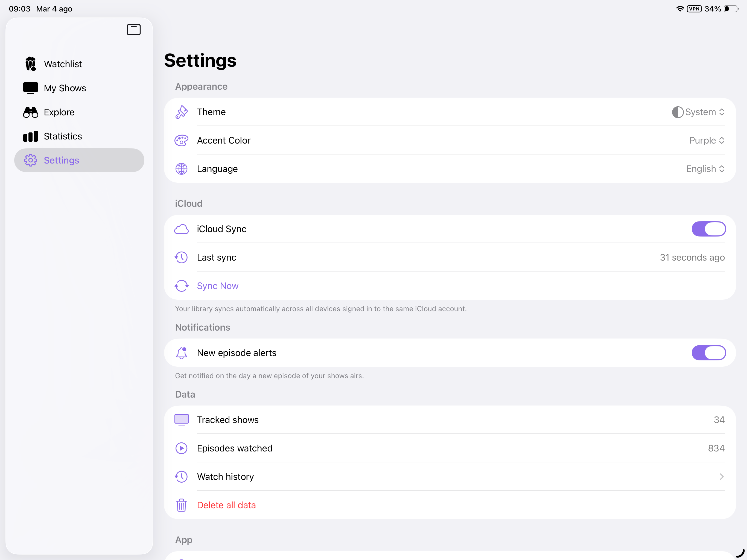Click the VPN status badge
Screen dimensions: 747x560
click(694, 9)
